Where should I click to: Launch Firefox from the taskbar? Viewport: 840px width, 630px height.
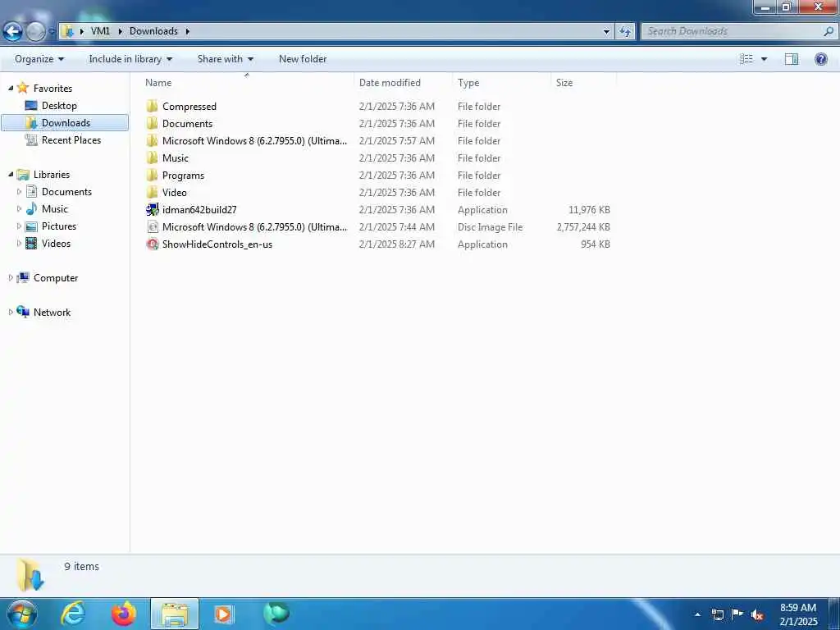[123, 614]
